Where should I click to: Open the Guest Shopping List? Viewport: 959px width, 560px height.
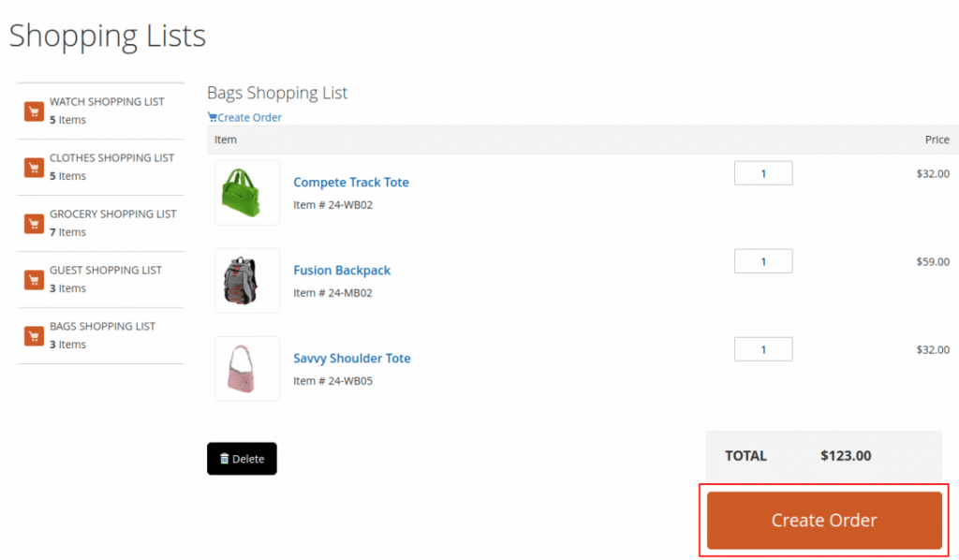(x=100, y=279)
